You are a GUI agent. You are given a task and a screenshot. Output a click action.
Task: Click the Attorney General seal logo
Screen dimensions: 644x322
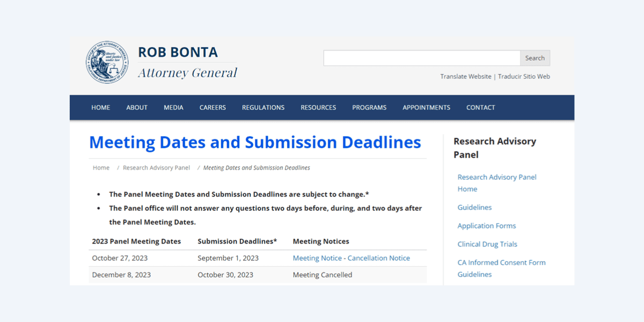[x=107, y=63]
